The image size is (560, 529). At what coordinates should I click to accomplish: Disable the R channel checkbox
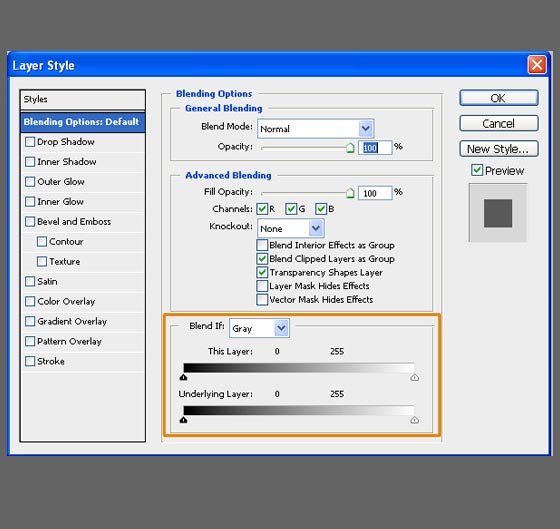coord(262,209)
